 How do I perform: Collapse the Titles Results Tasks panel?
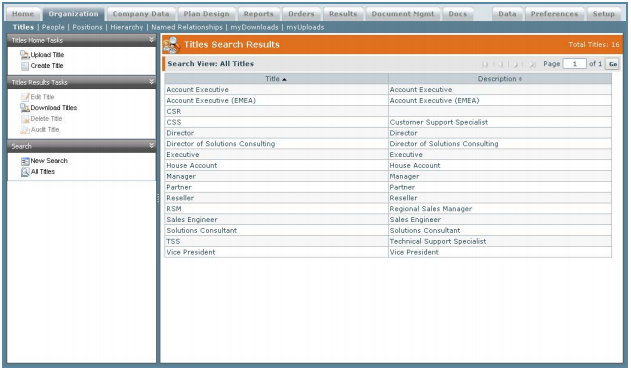(151, 82)
